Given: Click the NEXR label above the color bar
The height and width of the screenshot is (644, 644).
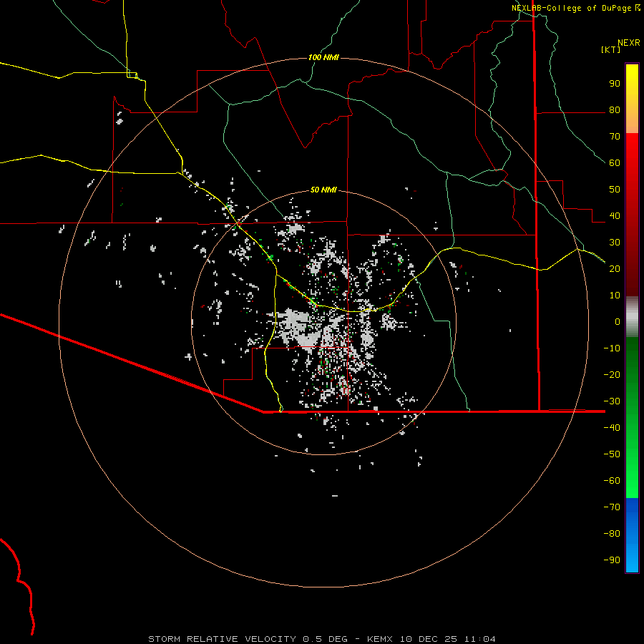Looking at the screenshot, I should (x=629, y=43).
